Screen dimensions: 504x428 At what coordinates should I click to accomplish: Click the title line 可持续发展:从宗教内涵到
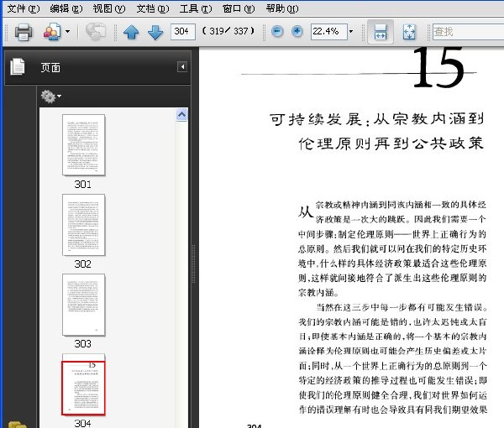(376, 119)
